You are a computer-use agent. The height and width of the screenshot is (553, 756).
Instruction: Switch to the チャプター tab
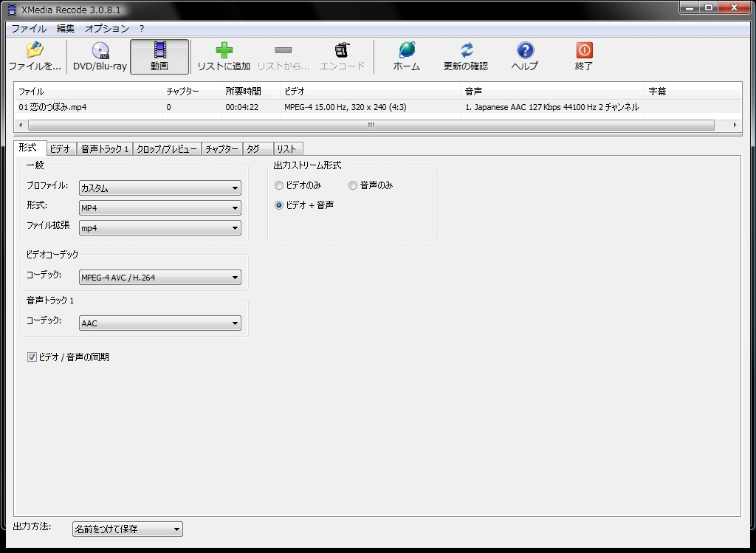221,149
